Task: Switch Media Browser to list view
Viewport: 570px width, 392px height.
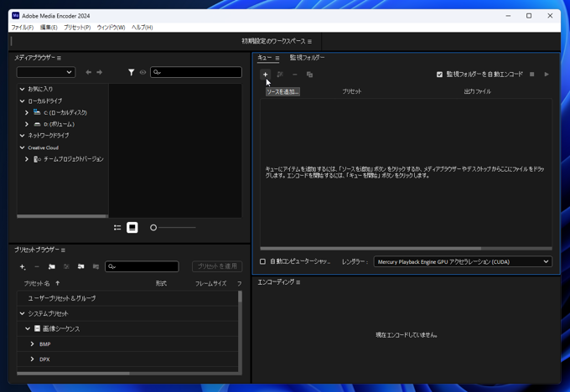Action: [117, 228]
